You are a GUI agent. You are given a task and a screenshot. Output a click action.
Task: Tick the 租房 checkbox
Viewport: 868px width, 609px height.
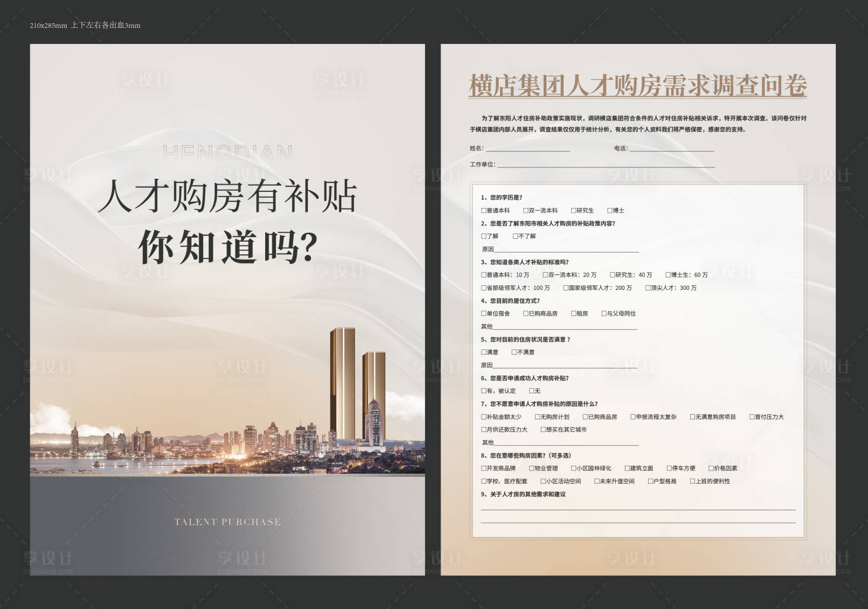pos(574,313)
